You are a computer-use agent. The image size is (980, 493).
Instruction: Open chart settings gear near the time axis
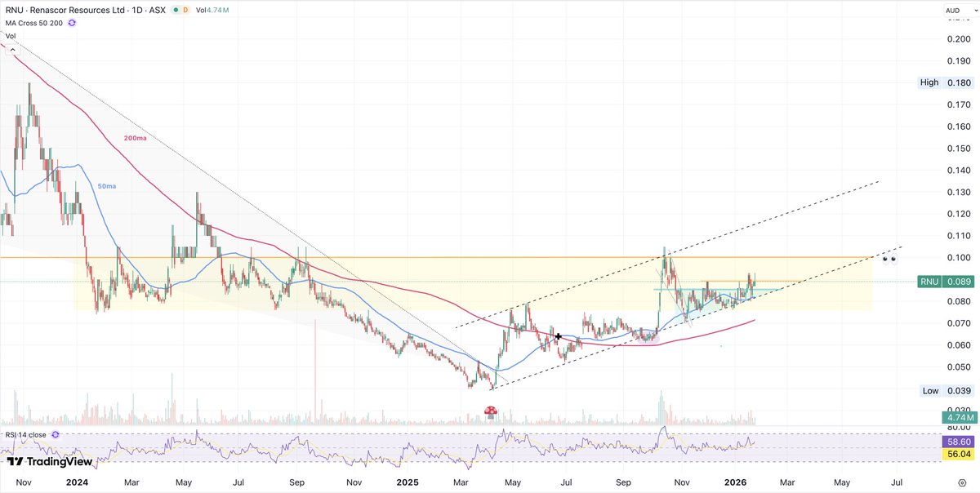[961, 483]
